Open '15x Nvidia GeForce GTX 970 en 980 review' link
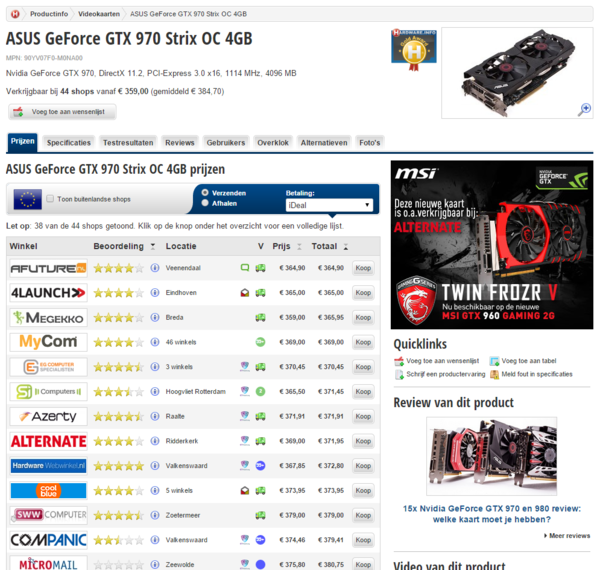The width and height of the screenshot is (600, 570). click(492, 514)
